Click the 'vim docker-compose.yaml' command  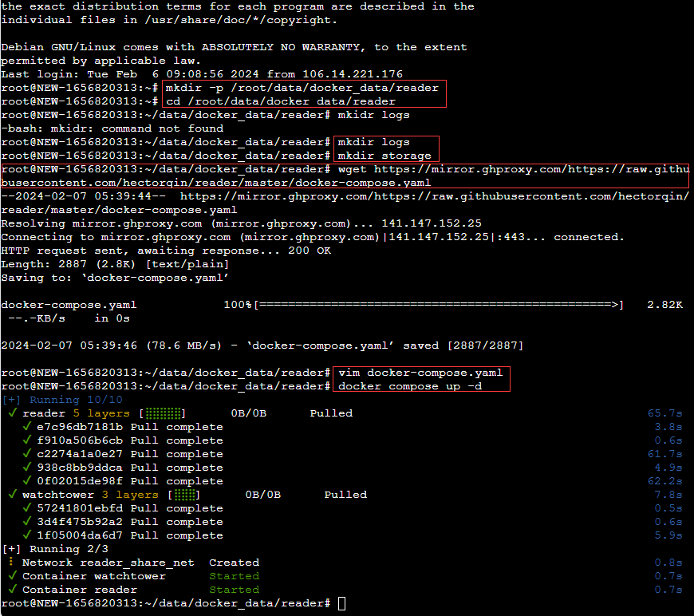point(420,373)
